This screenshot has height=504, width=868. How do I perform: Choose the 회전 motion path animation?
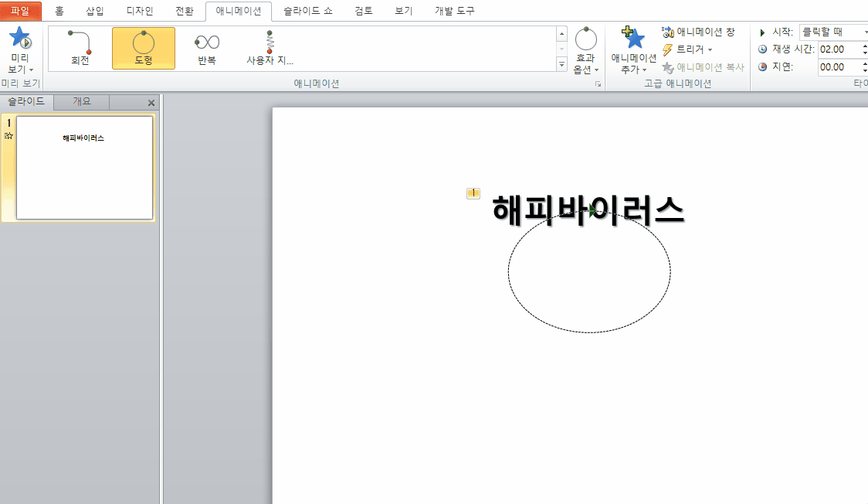pos(80,48)
